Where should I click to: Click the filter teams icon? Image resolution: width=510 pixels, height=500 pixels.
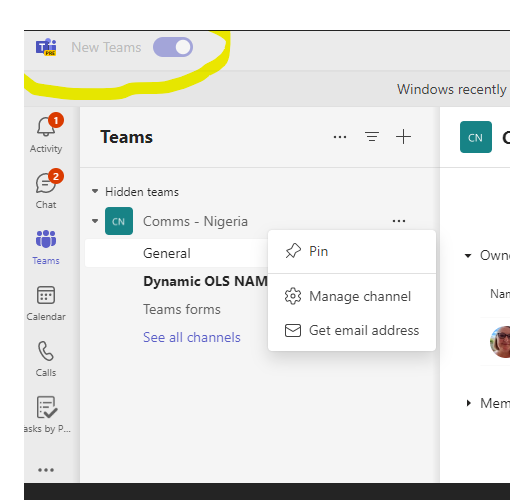pyautogui.click(x=372, y=137)
